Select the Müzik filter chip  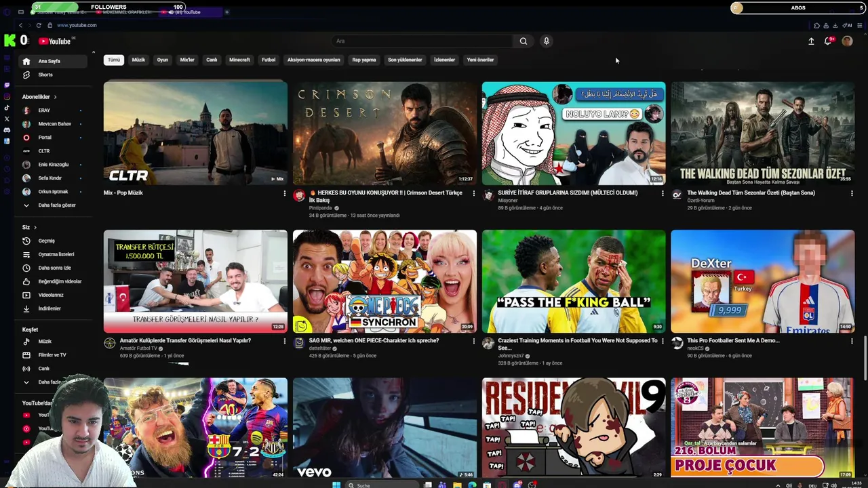[138, 60]
